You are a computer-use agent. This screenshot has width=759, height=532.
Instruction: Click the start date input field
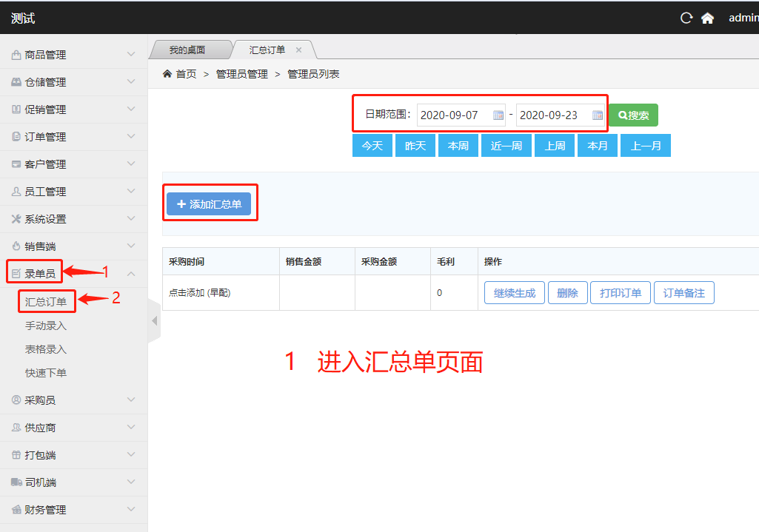(453, 115)
